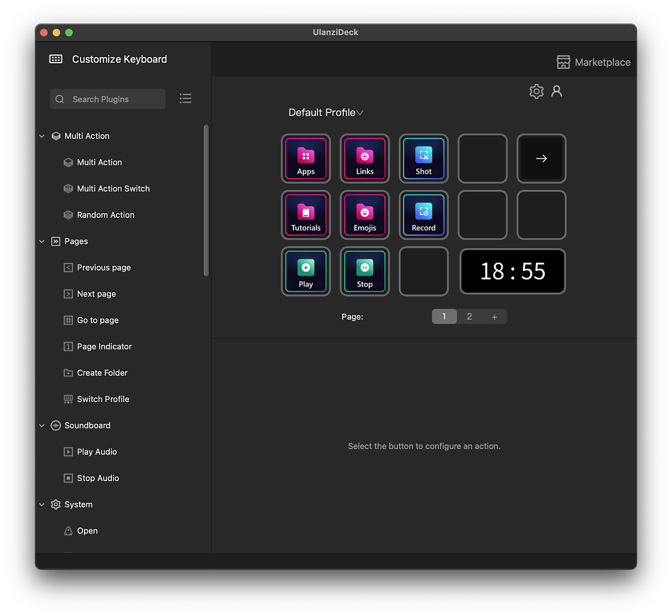Select the Emojis folder key
The height and width of the screenshot is (616, 672).
pyautogui.click(x=365, y=215)
